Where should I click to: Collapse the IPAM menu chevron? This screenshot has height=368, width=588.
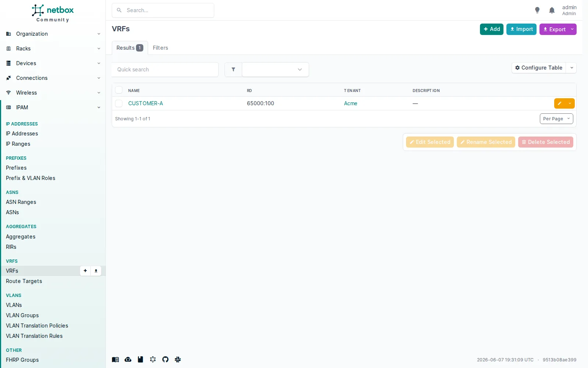(99, 107)
